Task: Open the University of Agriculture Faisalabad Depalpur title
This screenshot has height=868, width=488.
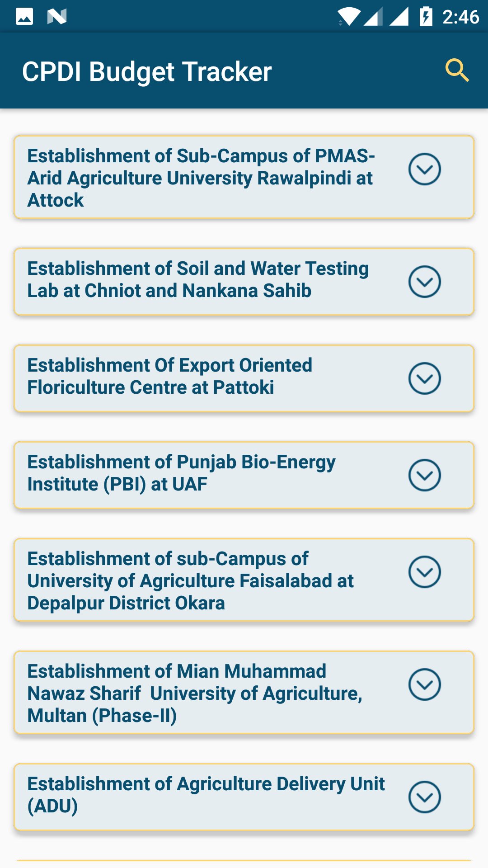Action: (x=190, y=580)
